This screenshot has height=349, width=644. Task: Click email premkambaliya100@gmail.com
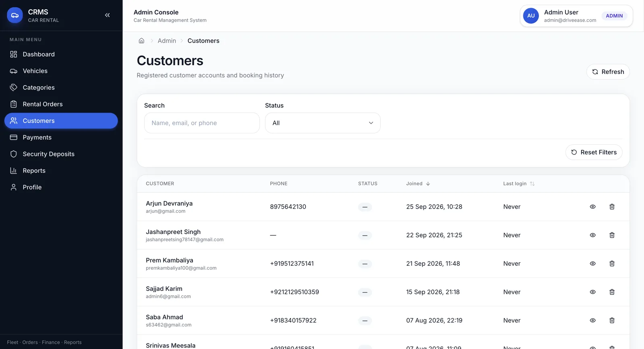181,268
